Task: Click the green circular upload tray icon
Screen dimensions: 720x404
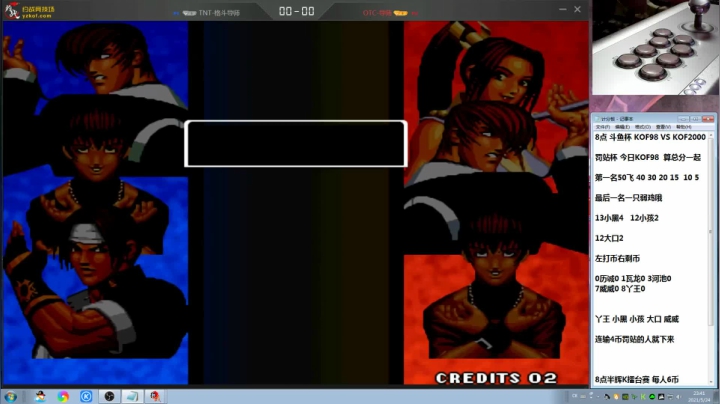Action: click(652, 397)
